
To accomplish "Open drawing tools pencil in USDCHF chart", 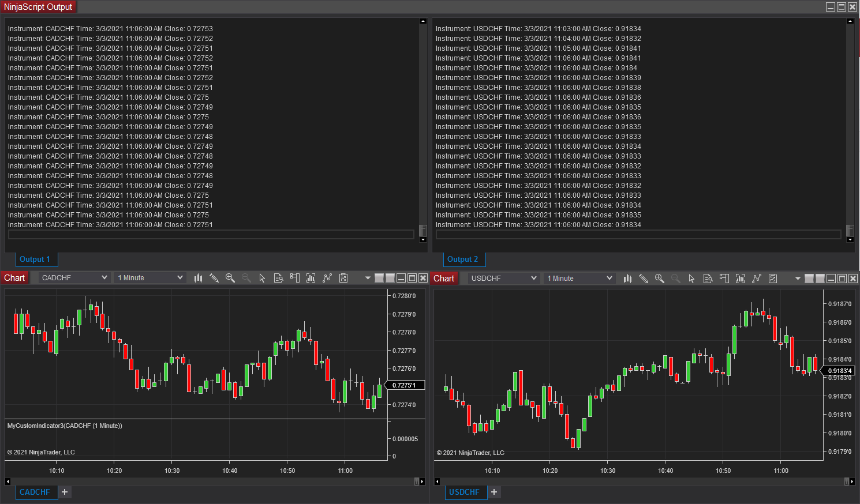I will [x=644, y=279].
